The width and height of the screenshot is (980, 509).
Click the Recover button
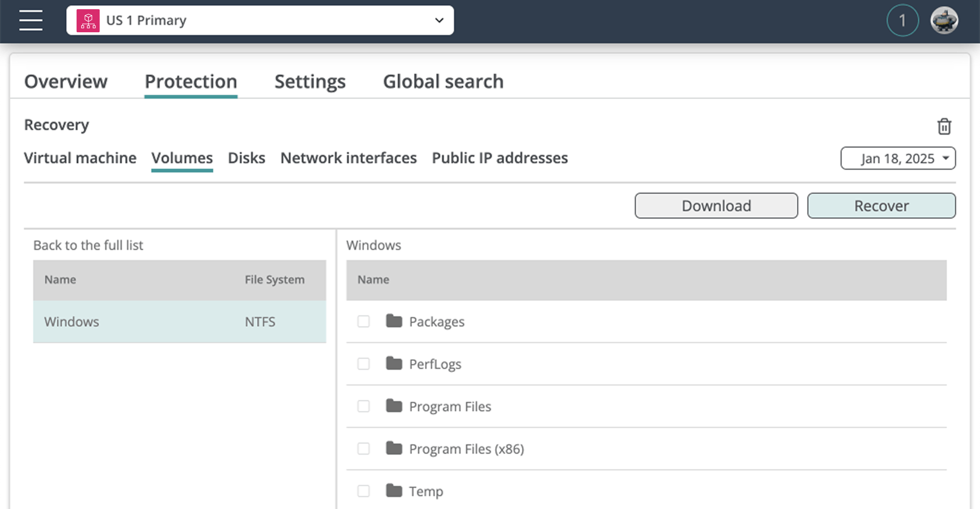(x=881, y=206)
